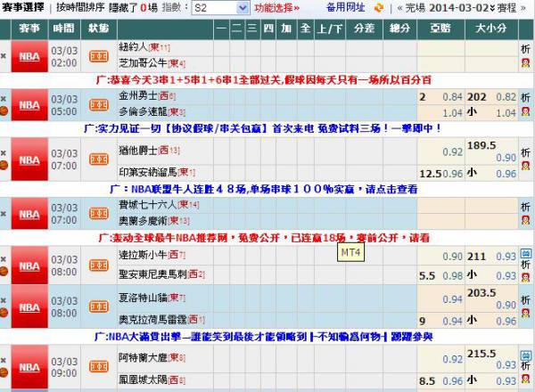Open the red ad 轰动全球最牛NBA推荐网

[264, 238]
